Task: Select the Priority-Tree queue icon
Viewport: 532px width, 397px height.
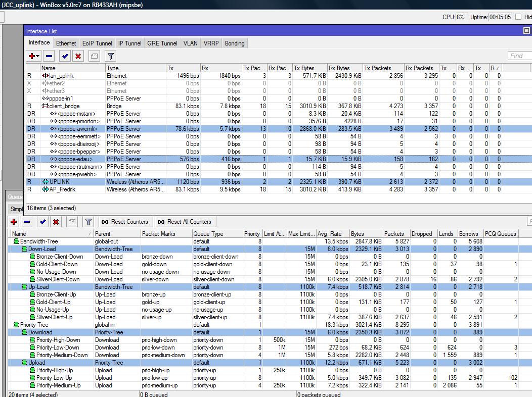Action: pyautogui.click(x=16, y=325)
